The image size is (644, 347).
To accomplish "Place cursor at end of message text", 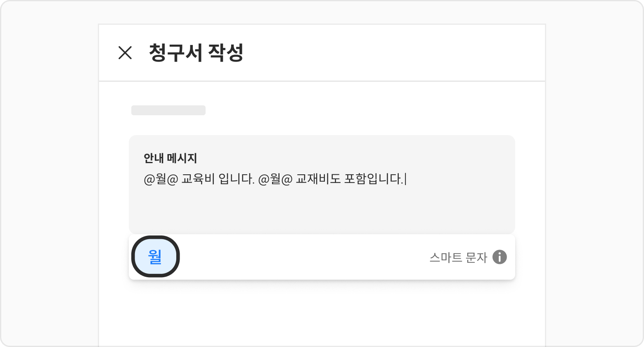I will (x=405, y=180).
